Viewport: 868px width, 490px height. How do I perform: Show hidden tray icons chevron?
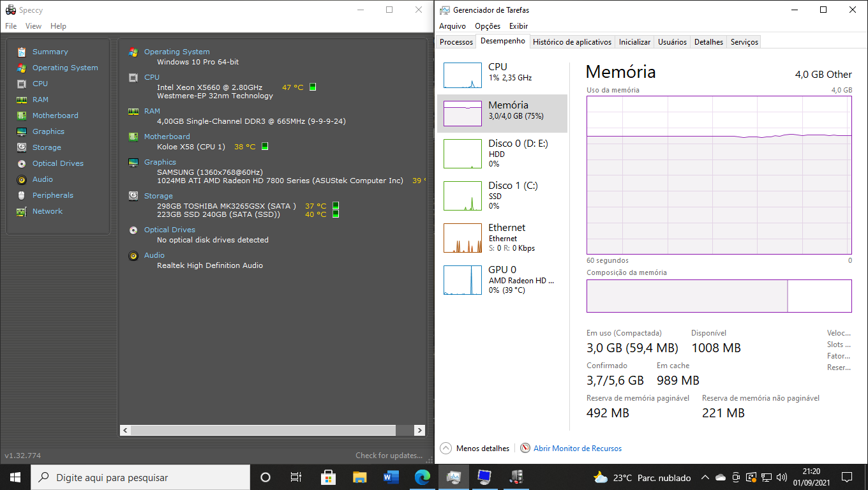pos(705,477)
